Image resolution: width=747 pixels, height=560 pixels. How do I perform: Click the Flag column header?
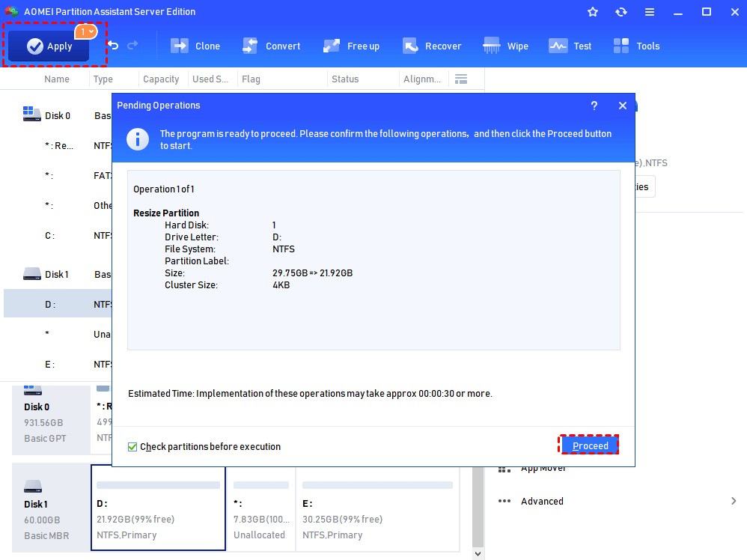click(x=251, y=79)
